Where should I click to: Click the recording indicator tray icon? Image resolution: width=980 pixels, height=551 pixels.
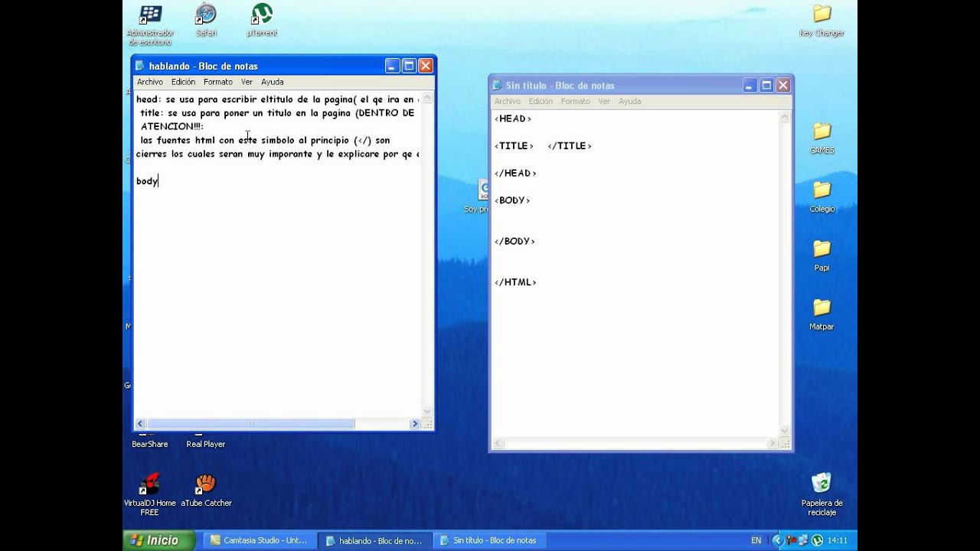[x=790, y=540]
